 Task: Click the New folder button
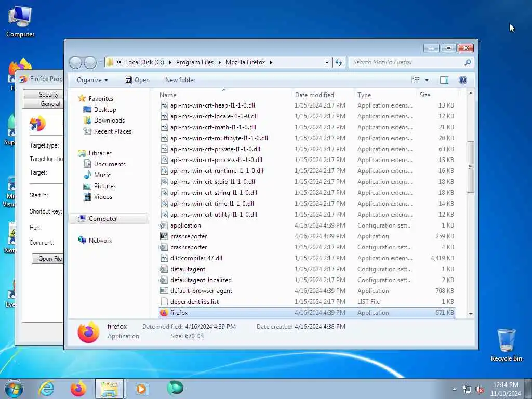point(180,80)
